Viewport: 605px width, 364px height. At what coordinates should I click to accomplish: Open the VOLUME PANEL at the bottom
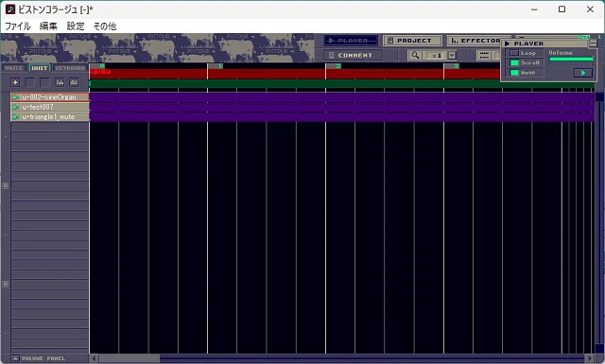(x=38, y=358)
